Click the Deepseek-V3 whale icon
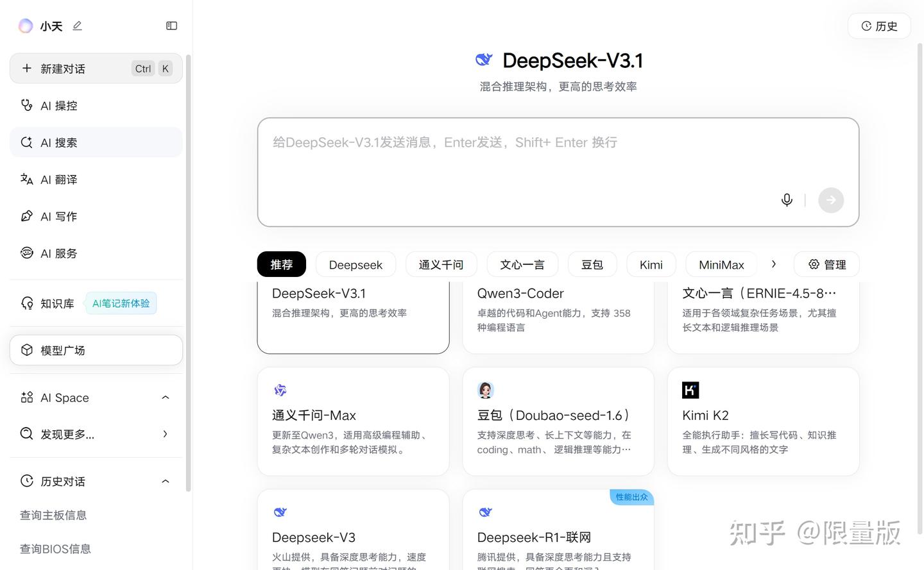 [280, 512]
